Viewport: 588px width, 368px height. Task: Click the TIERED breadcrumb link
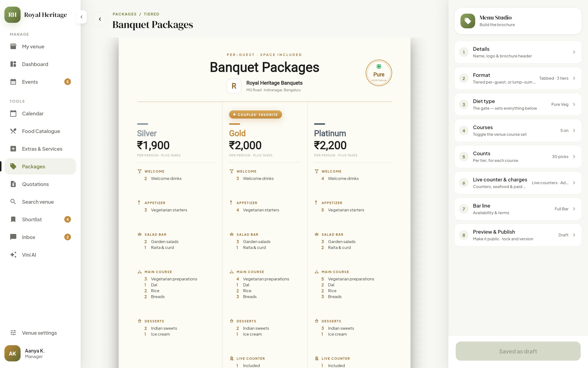click(x=151, y=14)
